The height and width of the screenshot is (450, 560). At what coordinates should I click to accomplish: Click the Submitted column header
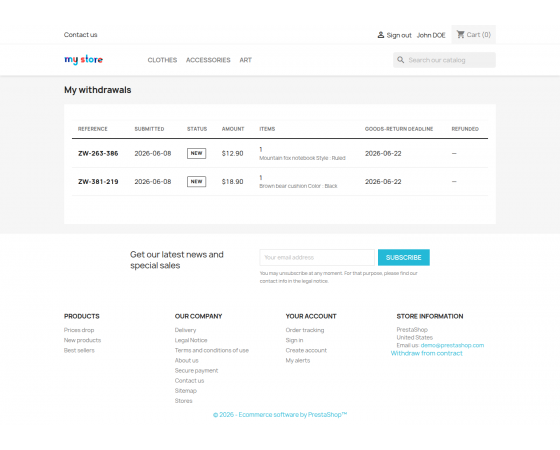point(149,129)
